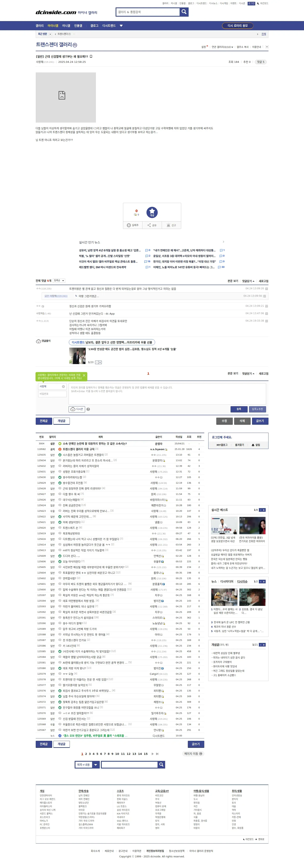304x868 pixels.
Task: Open the dropdown after 이용안내
Action: 267,47
